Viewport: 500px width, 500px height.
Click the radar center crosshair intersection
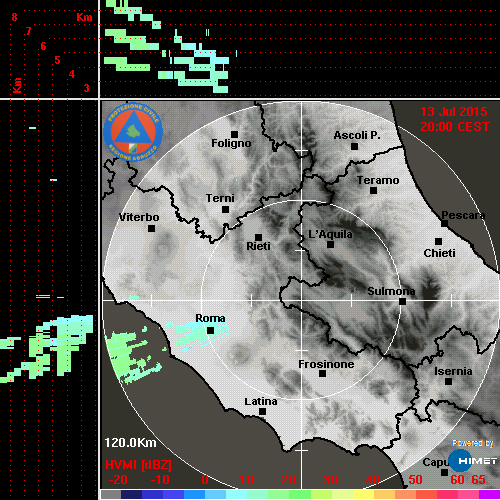click(x=302, y=300)
